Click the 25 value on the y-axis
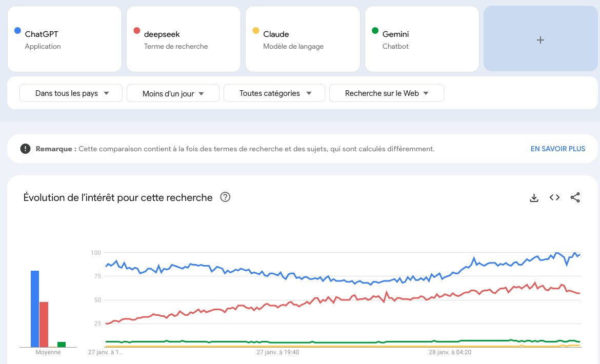This screenshot has height=364, width=600. [97, 323]
